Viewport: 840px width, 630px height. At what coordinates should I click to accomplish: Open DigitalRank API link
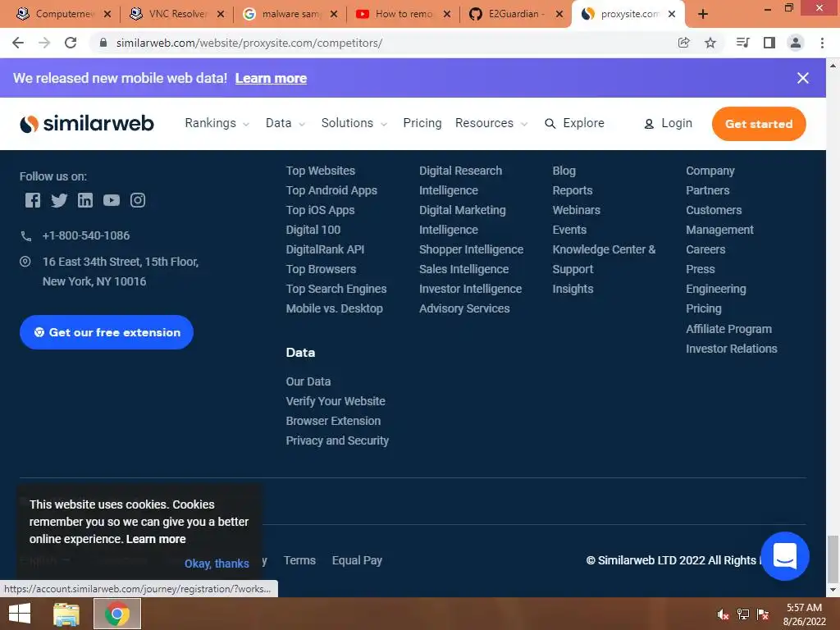[325, 249]
